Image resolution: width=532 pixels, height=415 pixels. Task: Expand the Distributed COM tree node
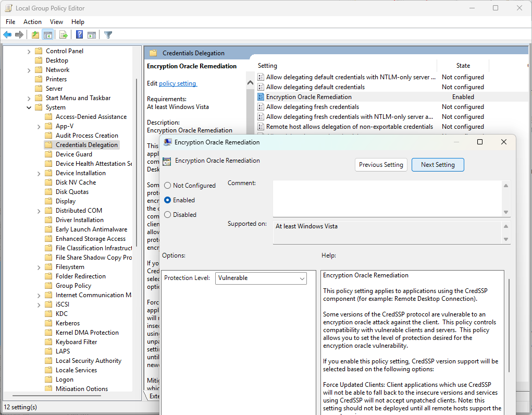click(x=39, y=211)
